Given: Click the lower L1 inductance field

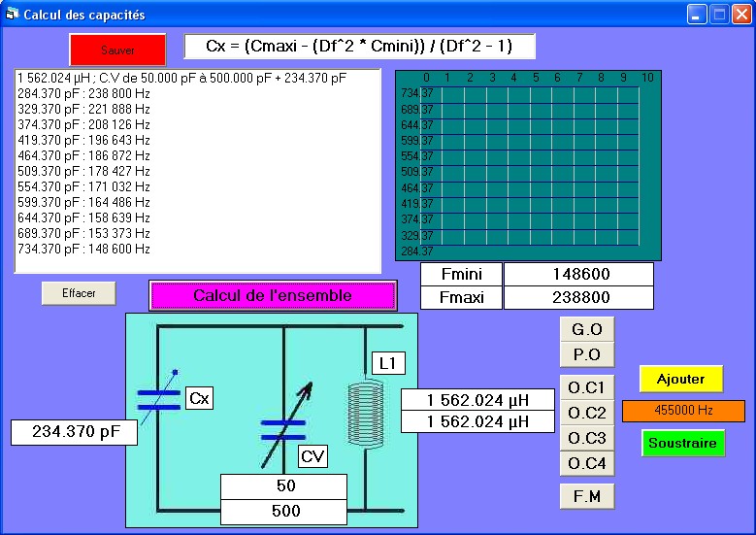Looking at the screenshot, I should click(x=477, y=421).
